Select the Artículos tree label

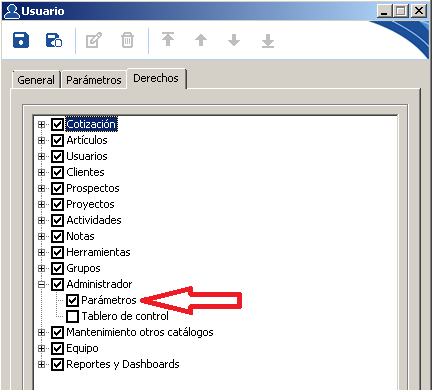87,140
